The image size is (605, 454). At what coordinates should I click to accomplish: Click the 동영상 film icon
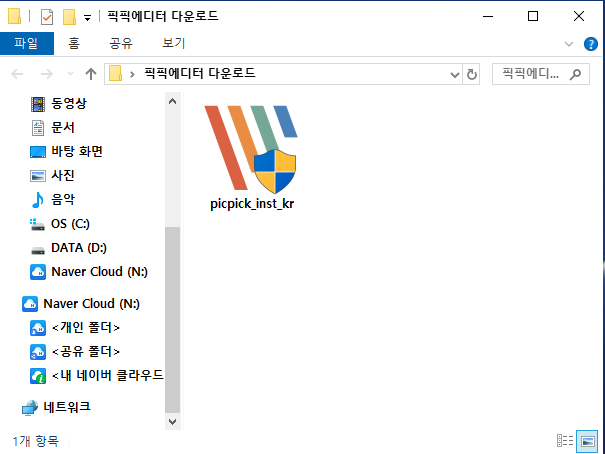37,104
